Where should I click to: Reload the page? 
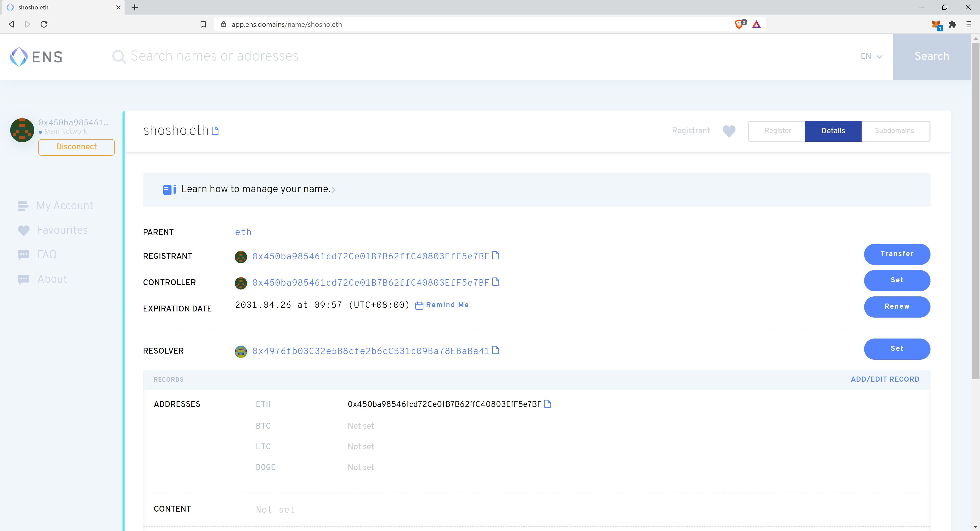44,24
